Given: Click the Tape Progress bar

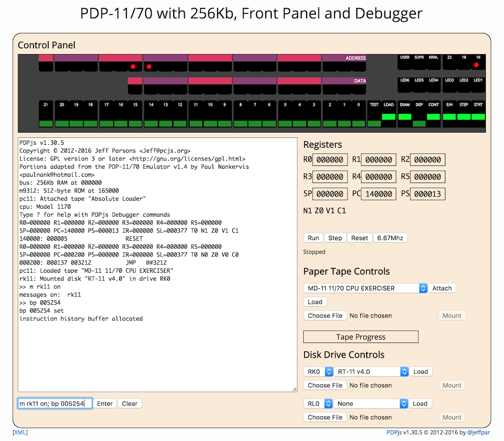Looking at the screenshot, I should [361, 337].
